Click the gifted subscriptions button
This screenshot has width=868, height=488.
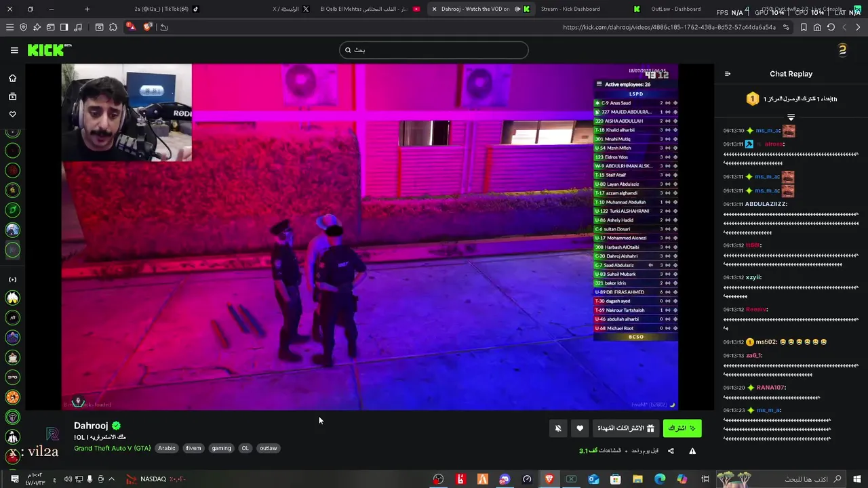(626, 428)
